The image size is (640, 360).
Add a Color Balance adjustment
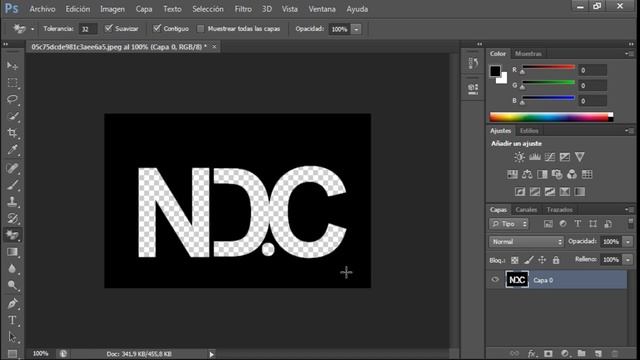point(527,175)
